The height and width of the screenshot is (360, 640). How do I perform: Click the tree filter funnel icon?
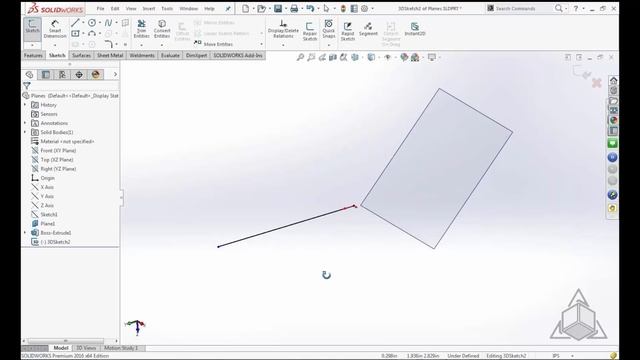click(27, 86)
